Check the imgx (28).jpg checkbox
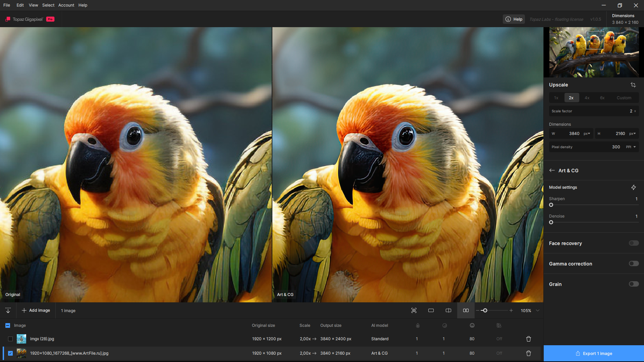The width and height of the screenshot is (644, 362). pyautogui.click(x=10, y=339)
